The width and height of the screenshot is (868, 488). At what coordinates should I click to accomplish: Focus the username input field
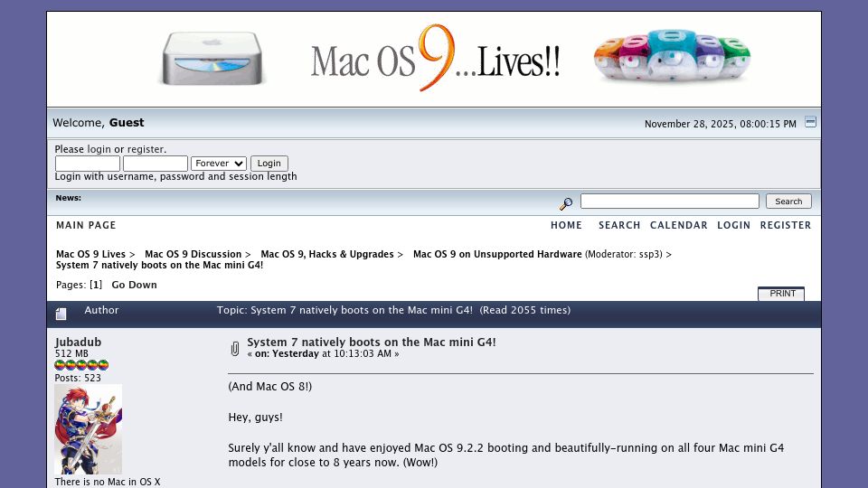click(x=88, y=164)
